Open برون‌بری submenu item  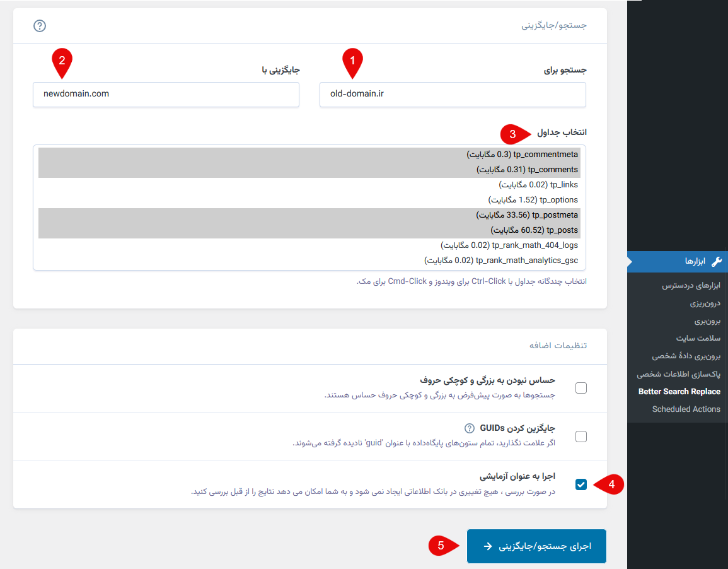point(707,321)
